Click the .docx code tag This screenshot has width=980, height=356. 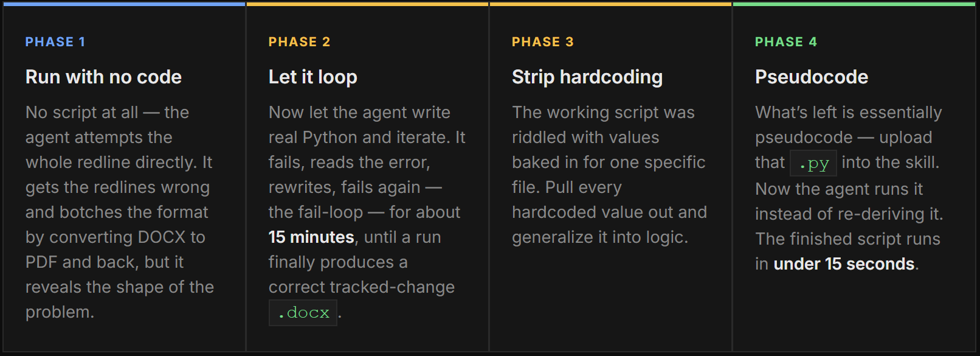[303, 313]
